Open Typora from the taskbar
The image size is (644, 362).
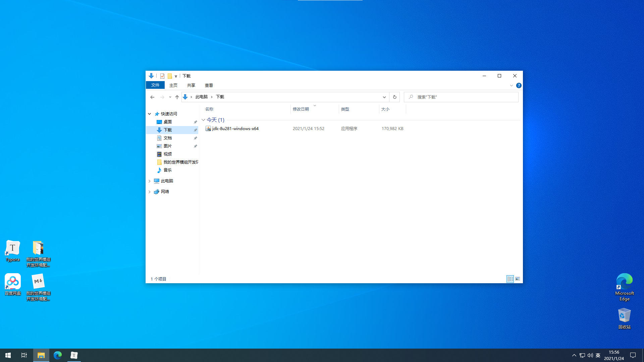(x=74, y=355)
